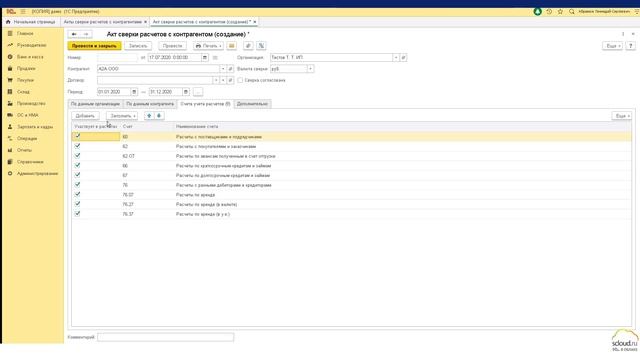
Task: Toggle the Сверка согласована checkbox
Action: [240, 80]
